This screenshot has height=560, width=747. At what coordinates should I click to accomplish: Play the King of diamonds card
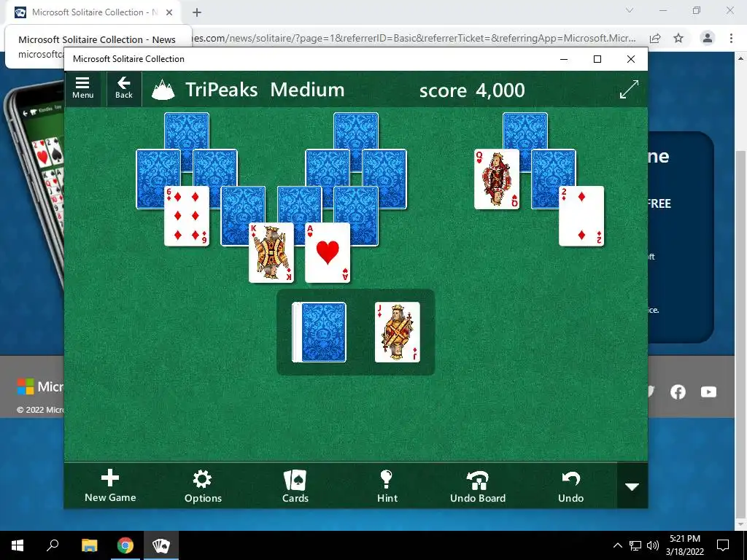(271, 252)
